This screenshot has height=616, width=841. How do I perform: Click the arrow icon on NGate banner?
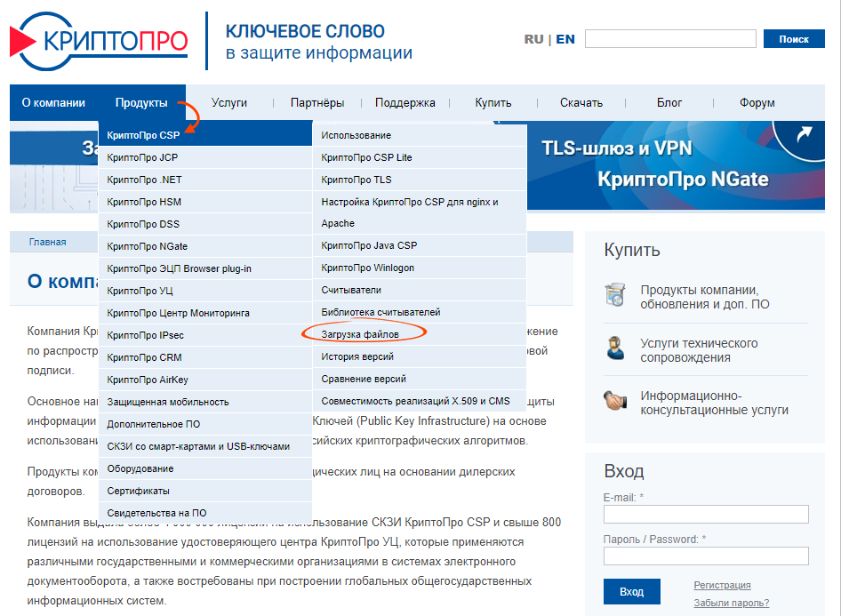(x=804, y=134)
